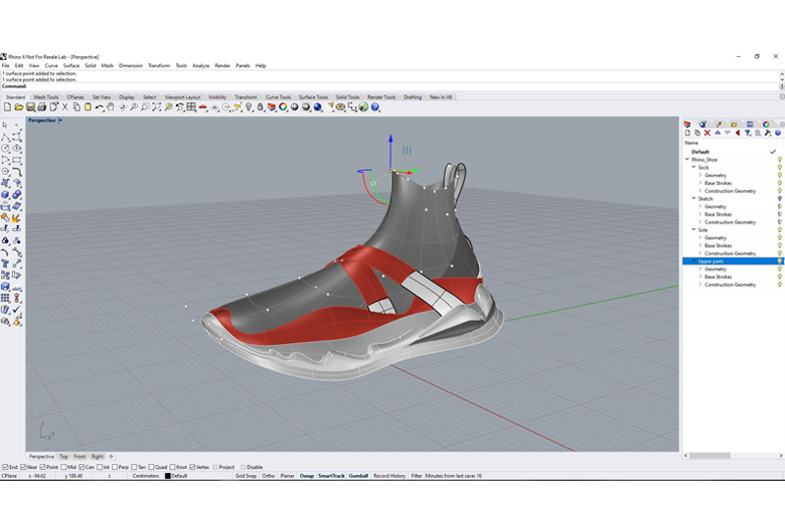This screenshot has height=532, width=785.
Task: Click the Undo arrow icon
Action: 99,107
